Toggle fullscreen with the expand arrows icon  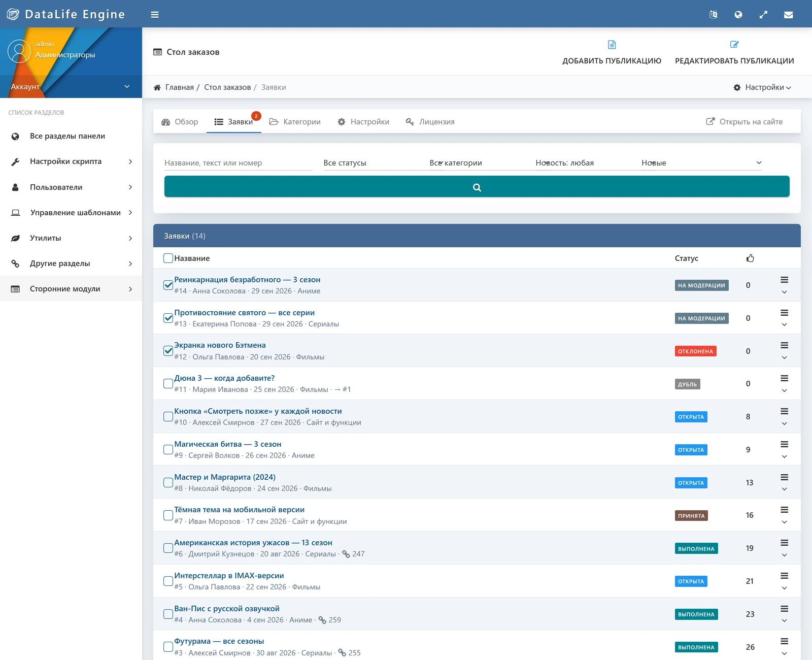(x=763, y=15)
